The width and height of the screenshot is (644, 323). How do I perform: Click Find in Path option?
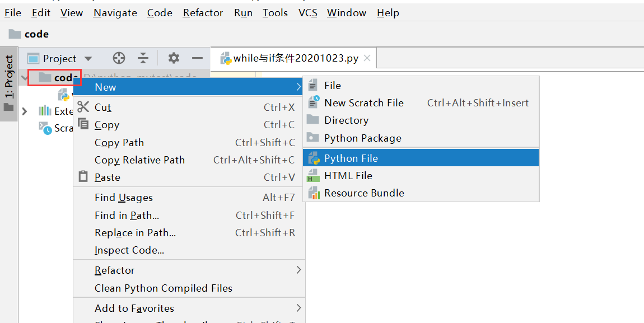point(127,215)
